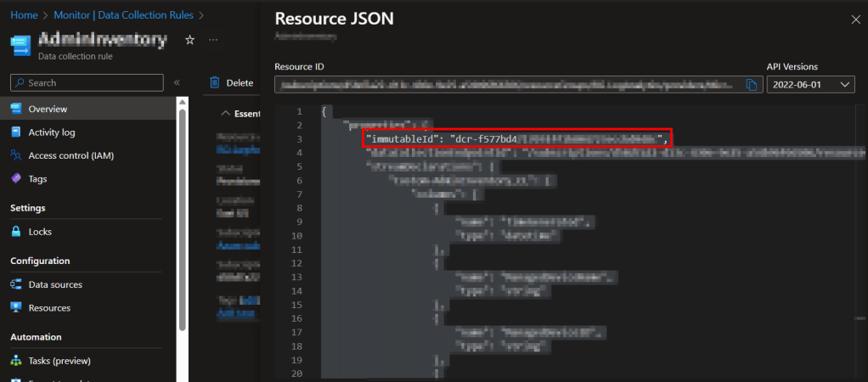
Task: Collapse the sidebar with double chevron
Action: click(x=178, y=82)
